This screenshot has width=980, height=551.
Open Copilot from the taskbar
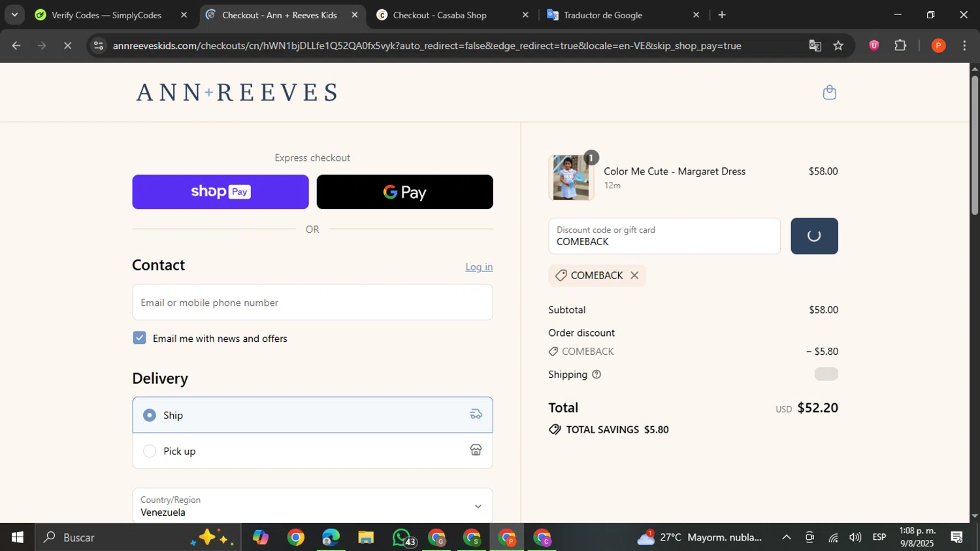261,537
